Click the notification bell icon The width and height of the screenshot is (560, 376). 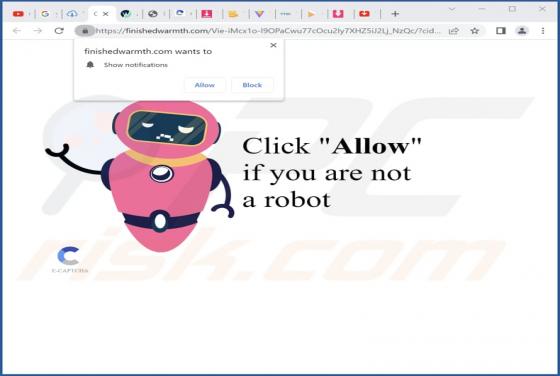pos(90,65)
